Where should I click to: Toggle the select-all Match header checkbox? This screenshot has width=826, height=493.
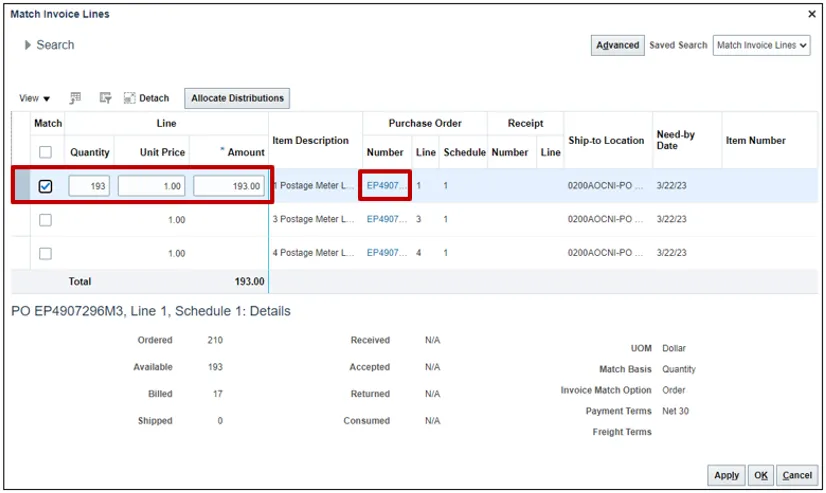[45, 152]
